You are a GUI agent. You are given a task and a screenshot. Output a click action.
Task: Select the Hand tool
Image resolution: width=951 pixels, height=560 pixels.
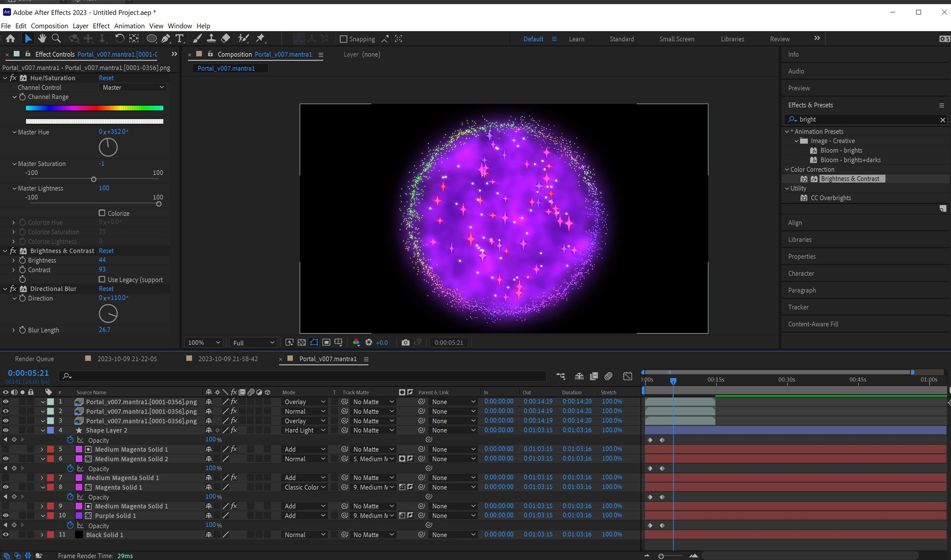click(x=42, y=38)
